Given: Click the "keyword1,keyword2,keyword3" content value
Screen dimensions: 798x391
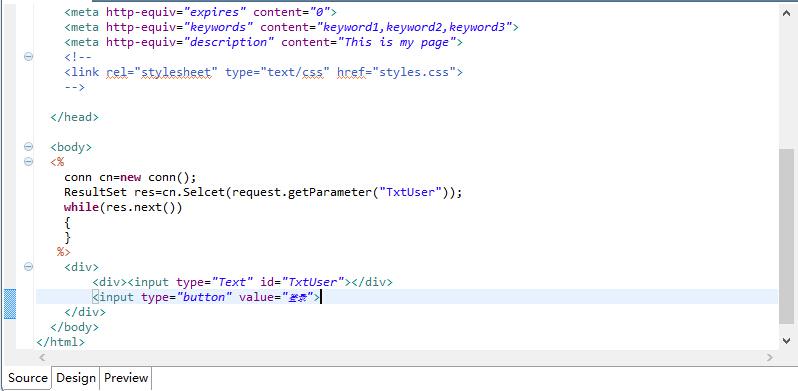Looking at the screenshot, I should (x=414, y=27).
